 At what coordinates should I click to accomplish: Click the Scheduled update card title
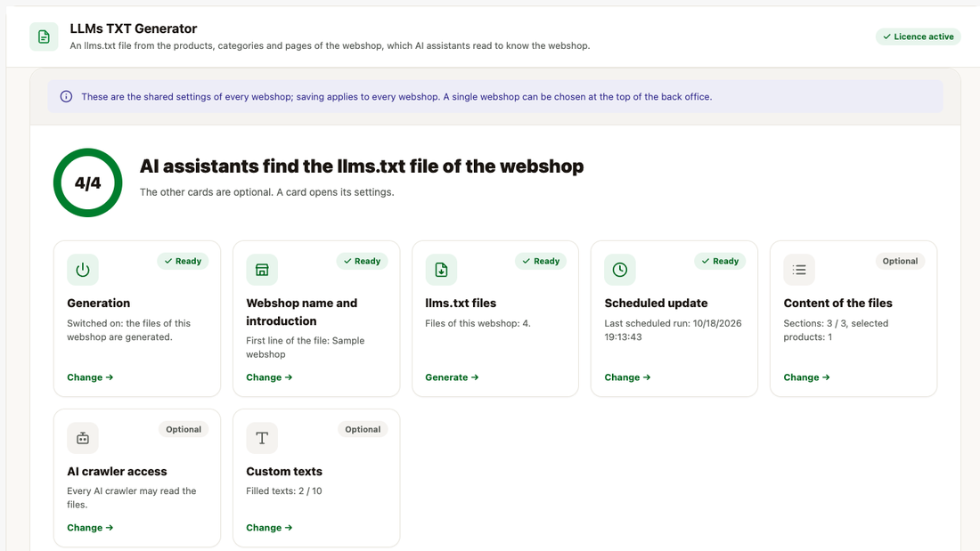pyautogui.click(x=657, y=303)
